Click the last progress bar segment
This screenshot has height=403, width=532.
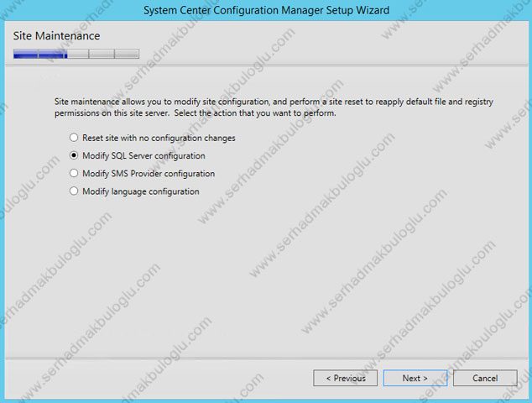click(127, 55)
